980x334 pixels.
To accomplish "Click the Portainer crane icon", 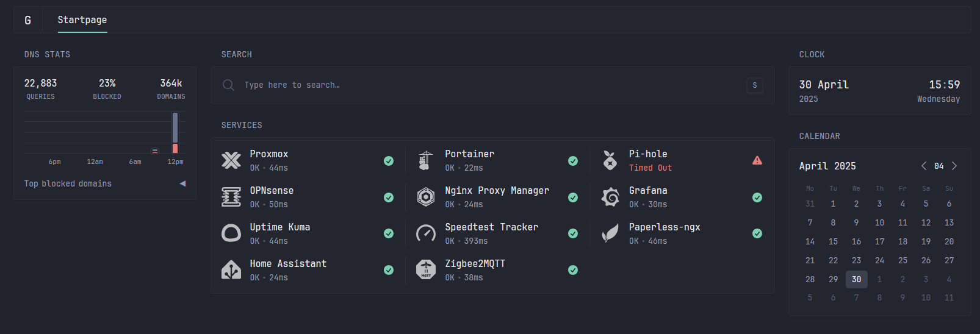I will pos(426,160).
